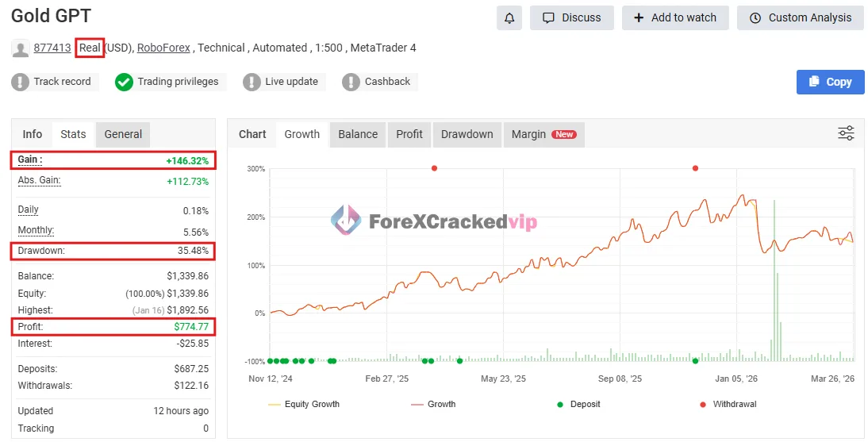868x442 pixels.
Task: Open user profile 877413 link
Action: [x=52, y=48]
